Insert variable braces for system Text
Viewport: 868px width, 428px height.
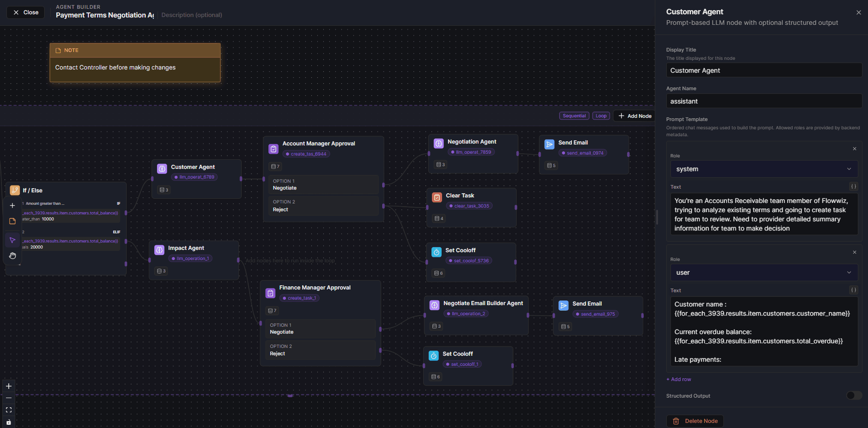pyautogui.click(x=854, y=186)
